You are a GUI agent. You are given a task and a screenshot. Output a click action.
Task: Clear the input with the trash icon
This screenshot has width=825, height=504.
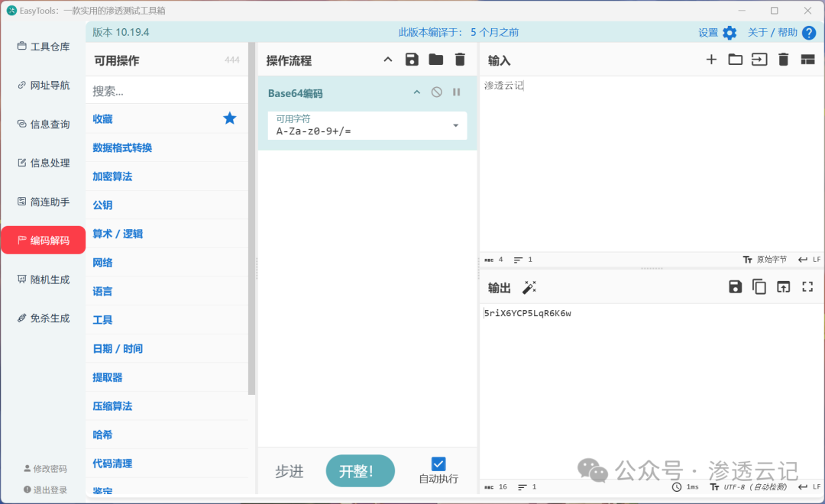(x=784, y=60)
